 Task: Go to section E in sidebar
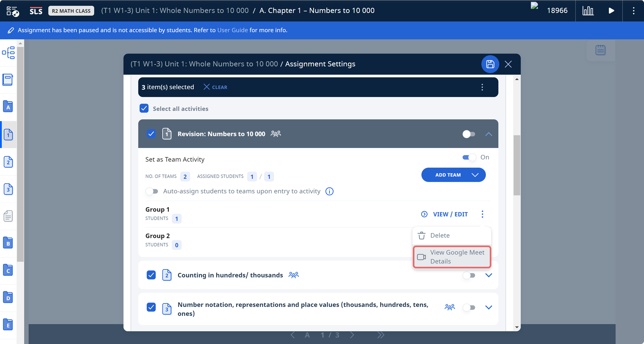[x=8, y=325]
